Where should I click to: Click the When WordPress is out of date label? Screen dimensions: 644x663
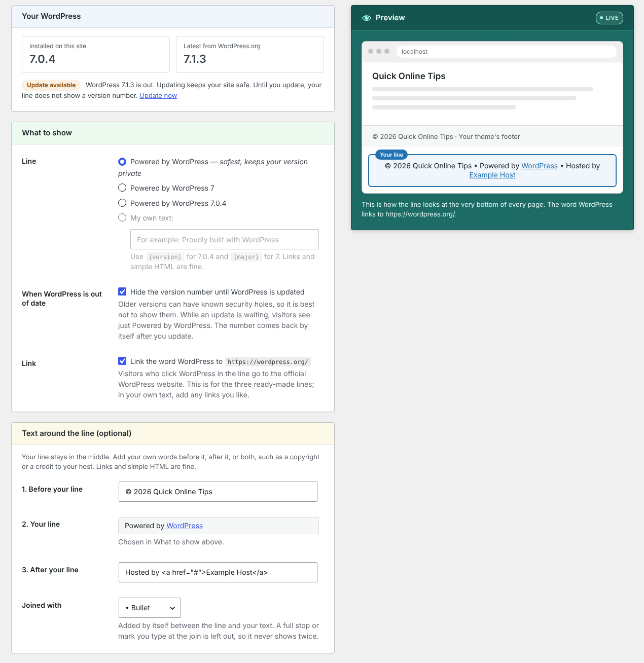pos(62,299)
